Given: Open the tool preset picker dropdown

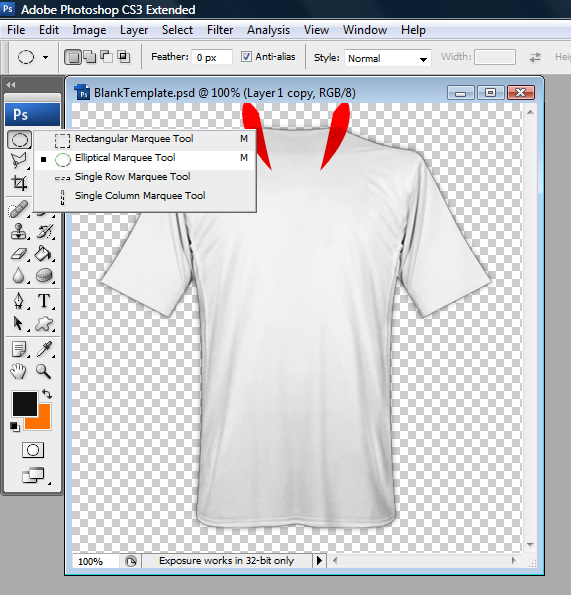Looking at the screenshot, I should 46,58.
